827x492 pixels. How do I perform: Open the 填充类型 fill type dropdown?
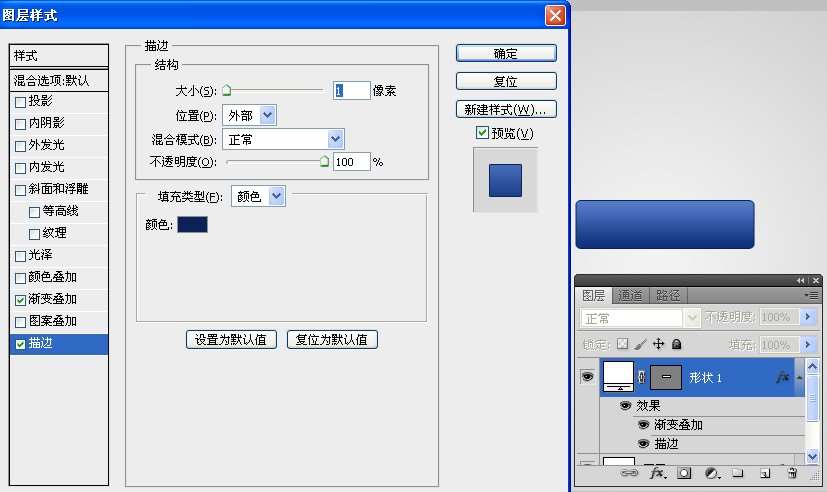[258, 197]
